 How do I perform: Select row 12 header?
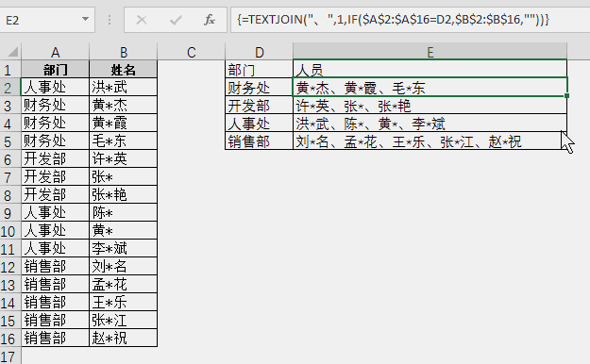point(10,267)
